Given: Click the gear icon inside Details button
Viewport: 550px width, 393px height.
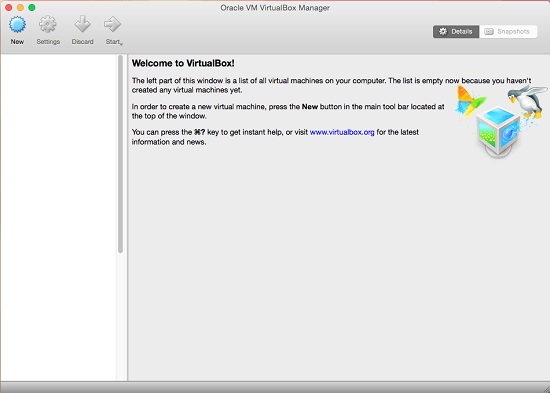Looking at the screenshot, I should [x=443, y=32].
